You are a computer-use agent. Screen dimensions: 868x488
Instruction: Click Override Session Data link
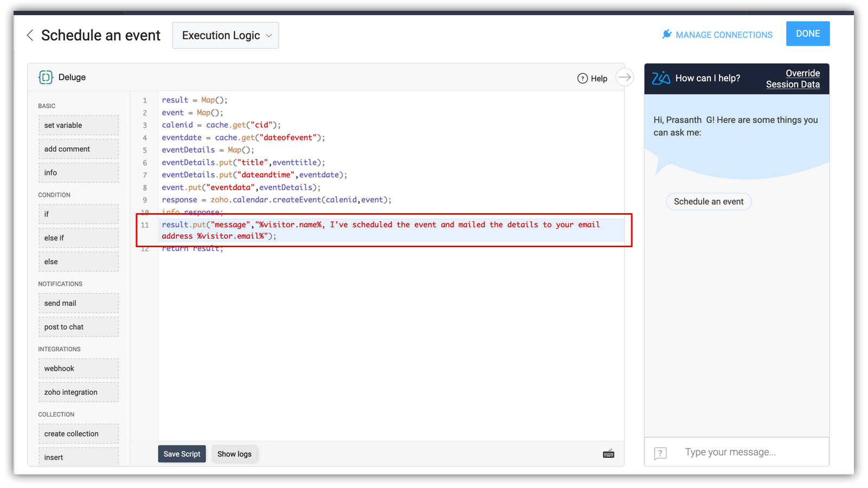pyautogui.click(x=793, y=79)
